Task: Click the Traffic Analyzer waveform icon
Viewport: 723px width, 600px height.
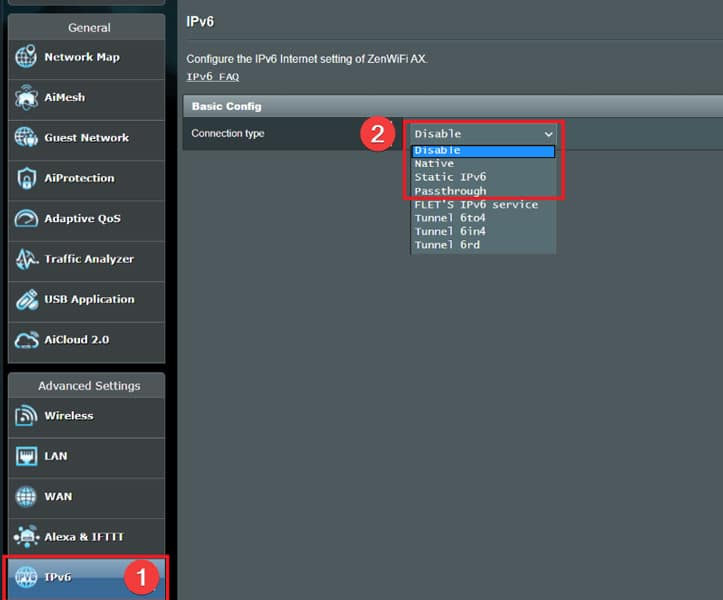Action: (26, 259)
